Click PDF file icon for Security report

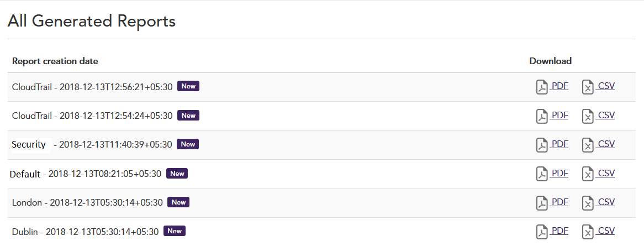pyautogui.click(x=542, y=145)
